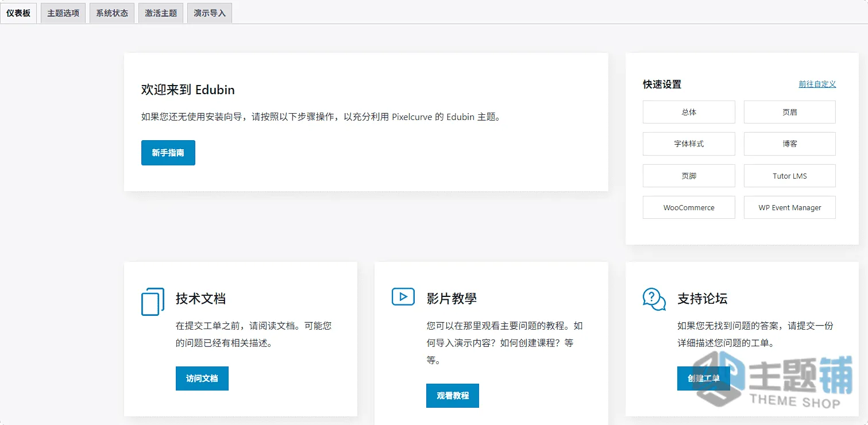Open the 页脚 quick setting
Image resolution: width=868 pixels, height=425 pixels.
689,176
